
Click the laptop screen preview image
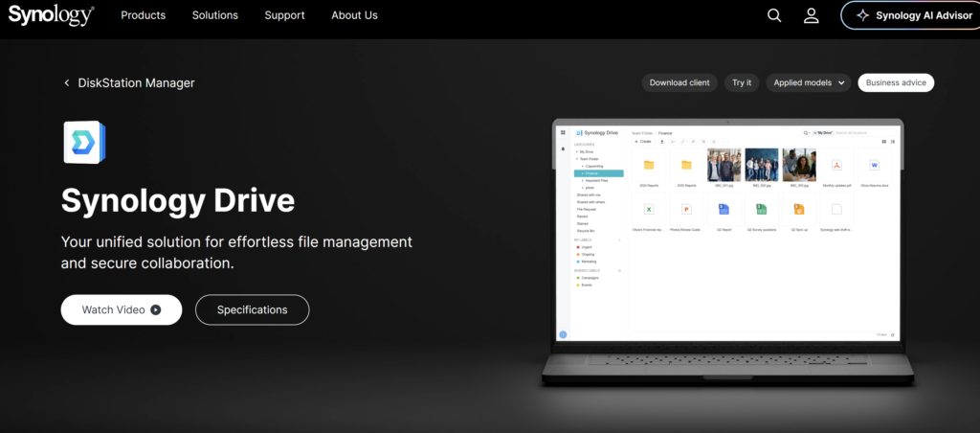727,234
